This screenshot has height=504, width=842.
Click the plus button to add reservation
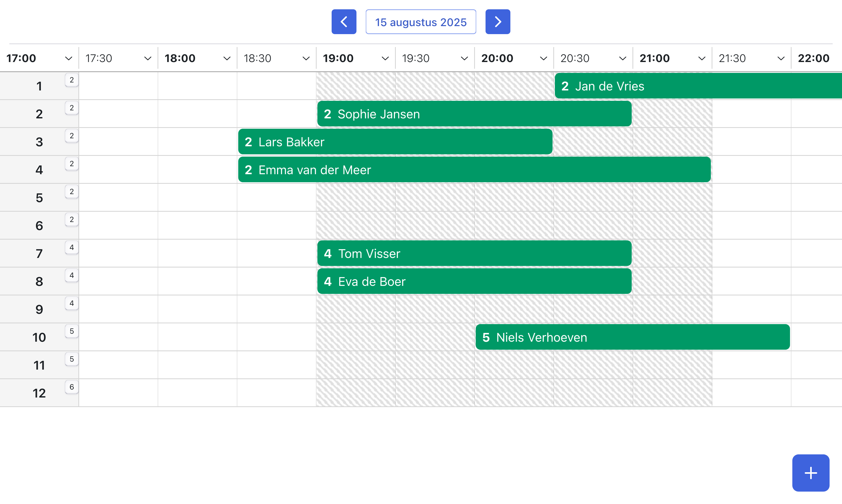coord(810,472)
